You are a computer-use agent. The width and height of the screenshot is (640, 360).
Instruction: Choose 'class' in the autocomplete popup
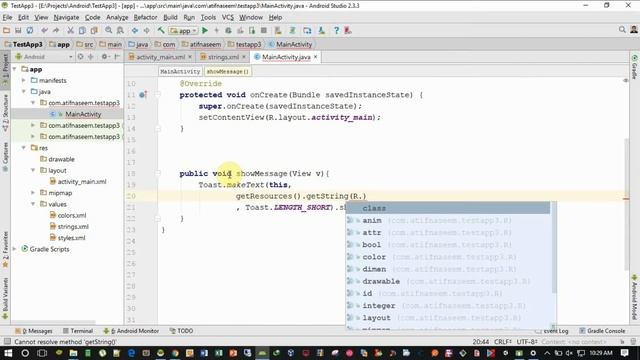coord(448,208)
